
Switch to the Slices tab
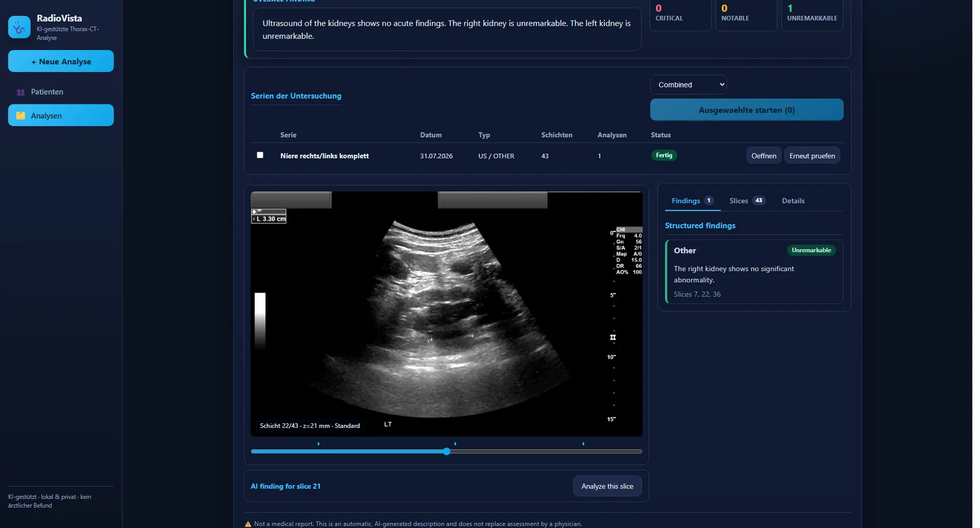pyautogui.click(x=747, y=201)
